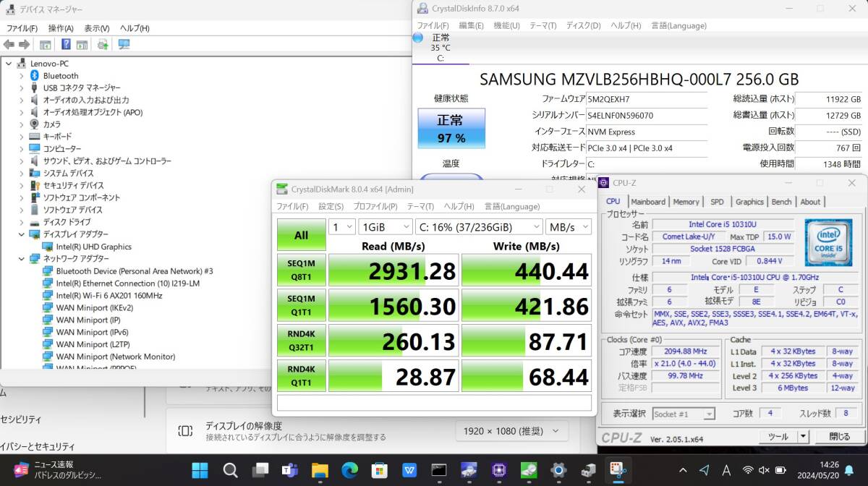Open the MB/s unit dropdown
Viewport: 868px width, 486px height.
click(x=569, y=227)
